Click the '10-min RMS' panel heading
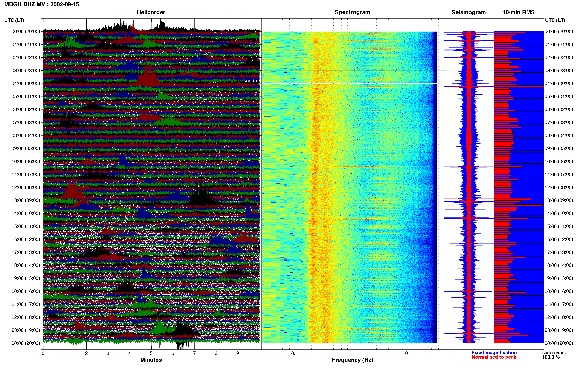Image resolution: width=588 pixels, height=368 pixels. (x=518, y=12)
